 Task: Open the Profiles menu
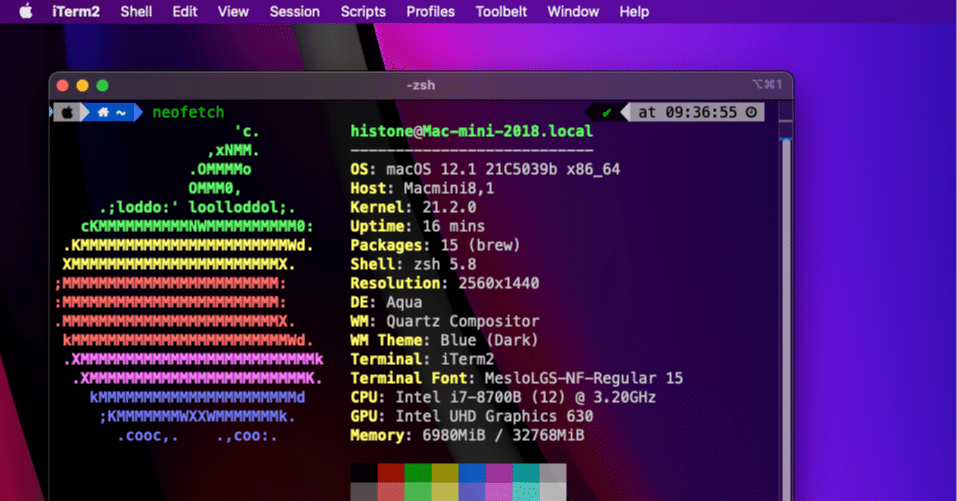(430, 12)
